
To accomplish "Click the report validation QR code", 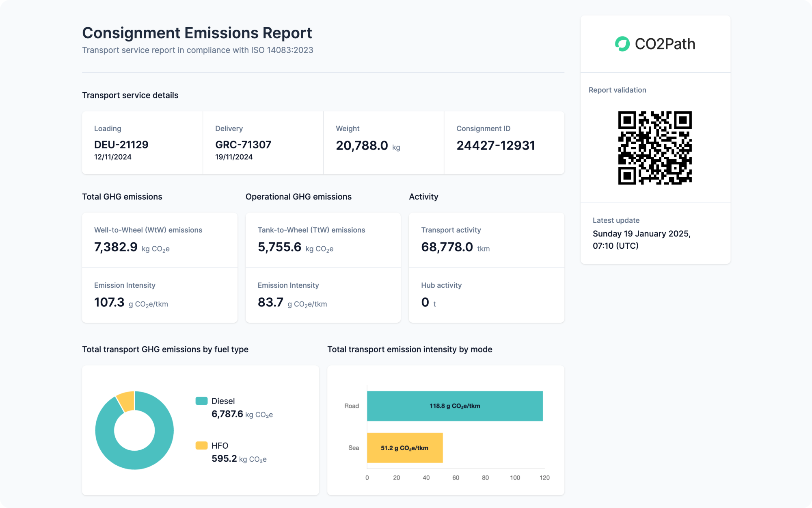I will tap(655, 148).
